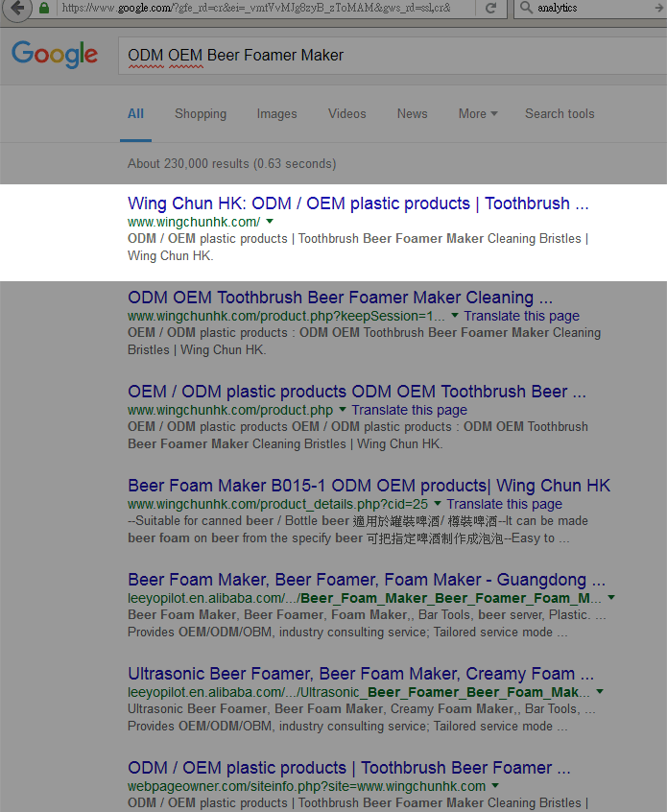Click About 230,000 results text
This screenshot has height=812, width=667.
(x=232, y=163)
